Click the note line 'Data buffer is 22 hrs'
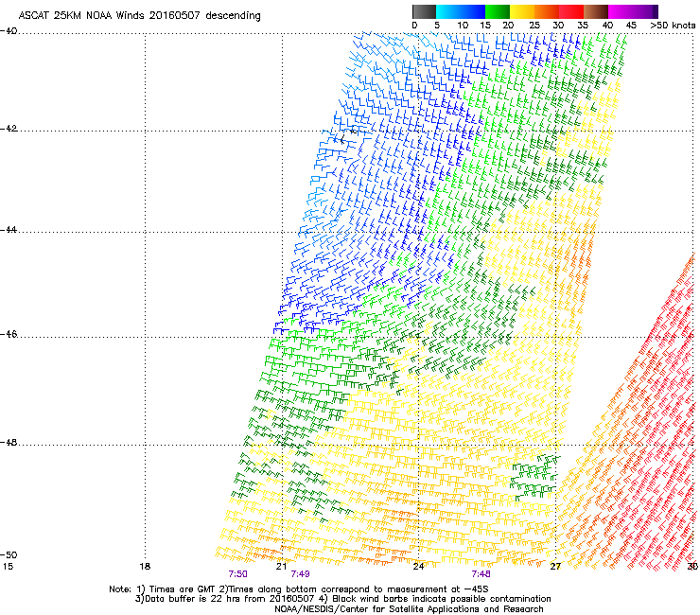This screenshot has height=615, width=700. coord(342,599)
